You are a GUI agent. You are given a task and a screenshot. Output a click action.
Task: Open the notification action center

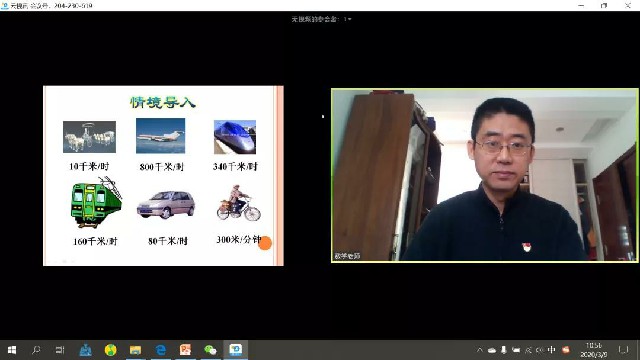click(x=623, y=350)
